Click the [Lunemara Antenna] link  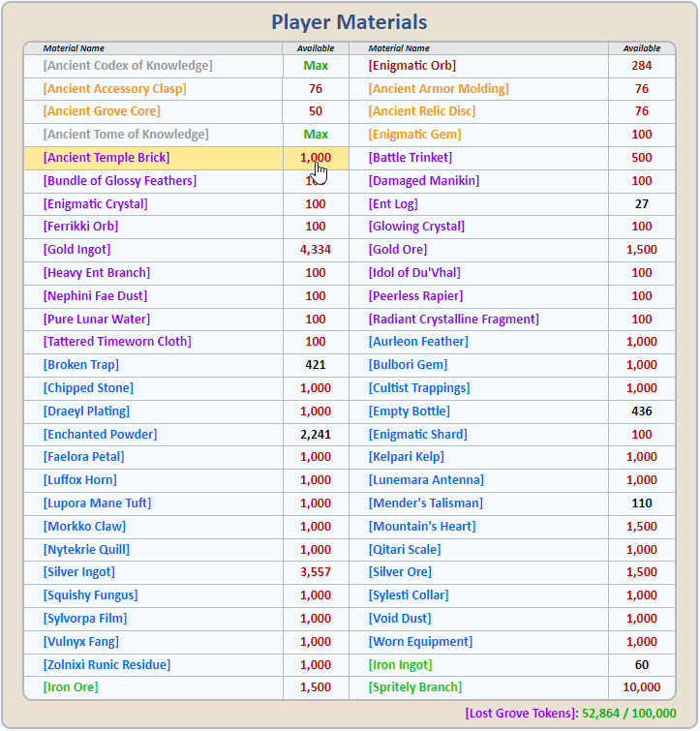click(x=426, y=481)
